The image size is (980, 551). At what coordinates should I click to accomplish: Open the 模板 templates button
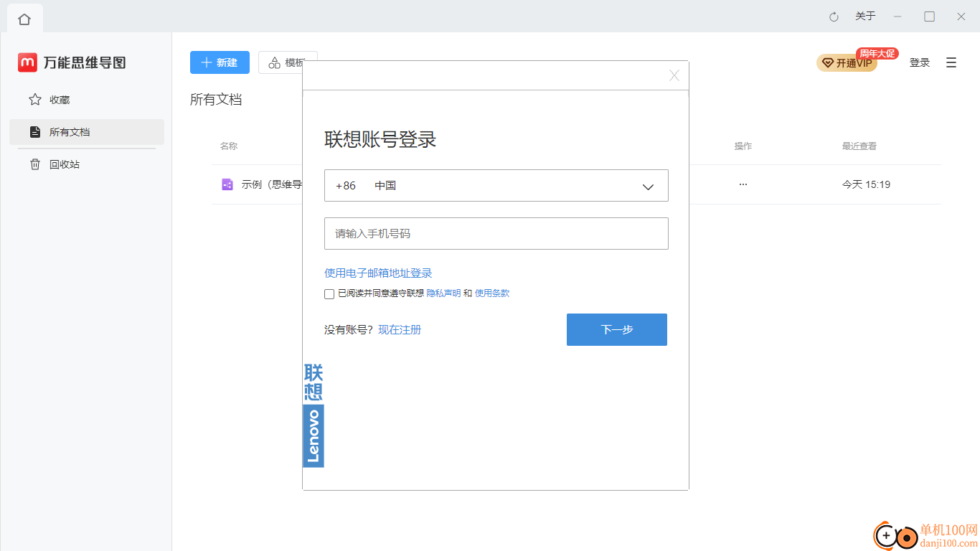(288, 62)
